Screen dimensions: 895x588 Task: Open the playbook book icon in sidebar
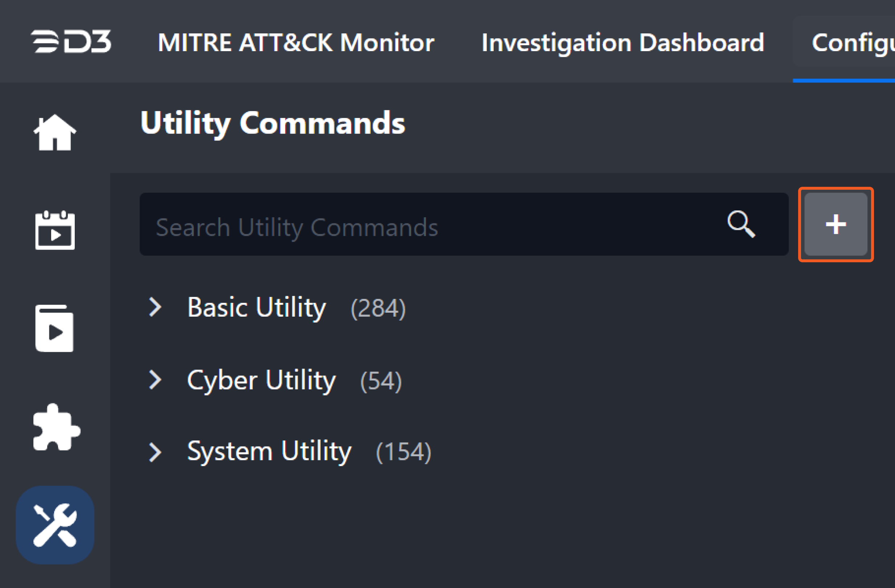coord(55,329)
